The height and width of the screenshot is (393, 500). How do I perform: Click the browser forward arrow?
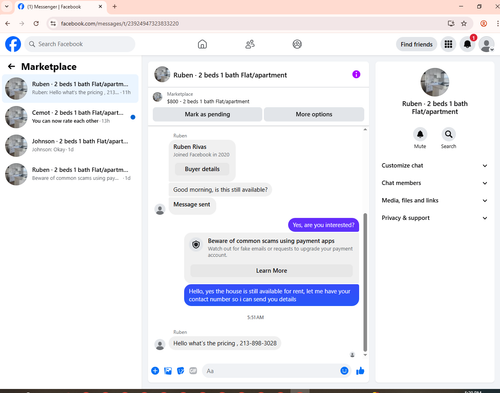pos(22,23)
